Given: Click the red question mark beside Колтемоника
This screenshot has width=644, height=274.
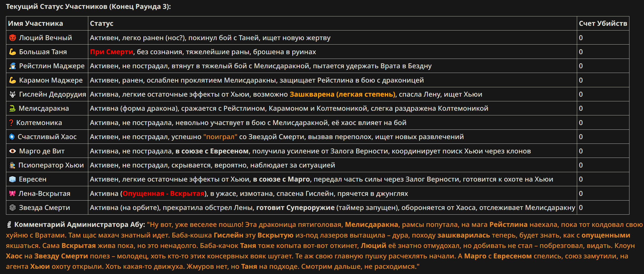Looking at the screenshot, I should (11, 123).
